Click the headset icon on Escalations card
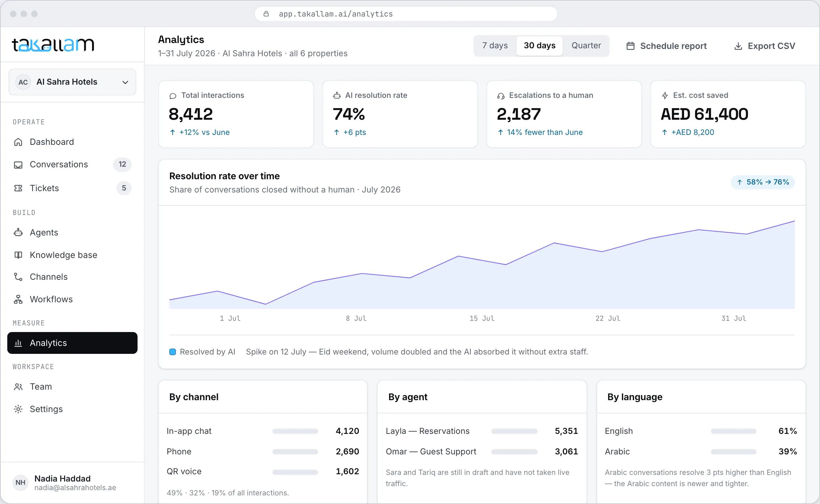820x504 pixels. (501, 96)
